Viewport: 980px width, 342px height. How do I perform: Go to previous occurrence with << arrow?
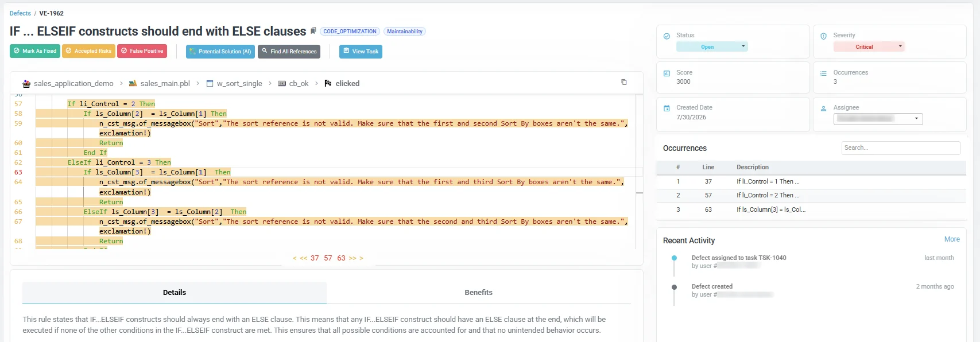(304, 258)
